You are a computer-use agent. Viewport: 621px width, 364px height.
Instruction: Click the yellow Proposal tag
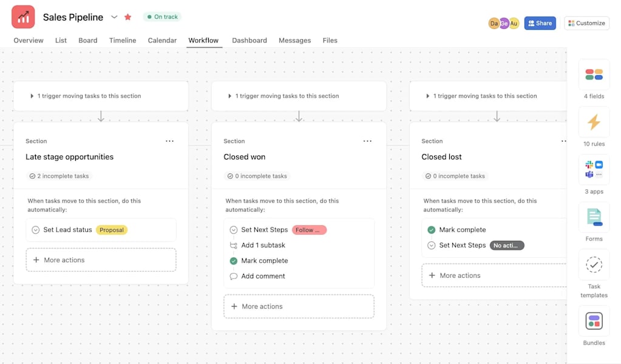(x=112, y=230)
